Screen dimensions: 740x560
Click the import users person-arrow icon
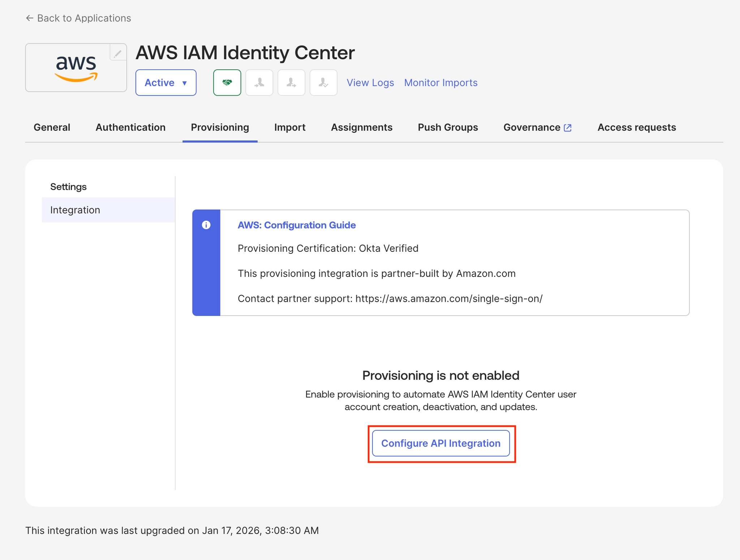(259, 83)
